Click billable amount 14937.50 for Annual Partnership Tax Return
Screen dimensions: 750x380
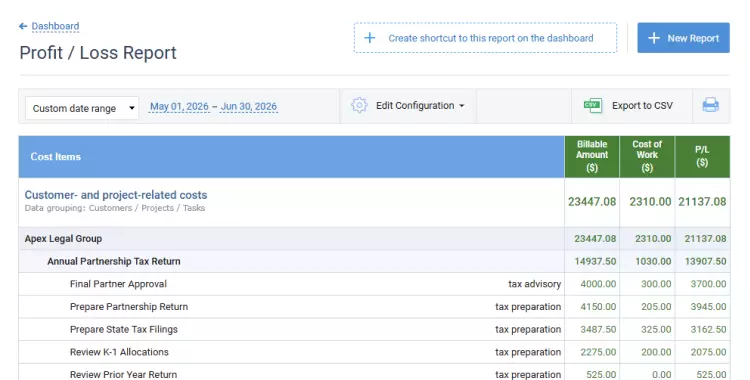(x=595, y=261)
